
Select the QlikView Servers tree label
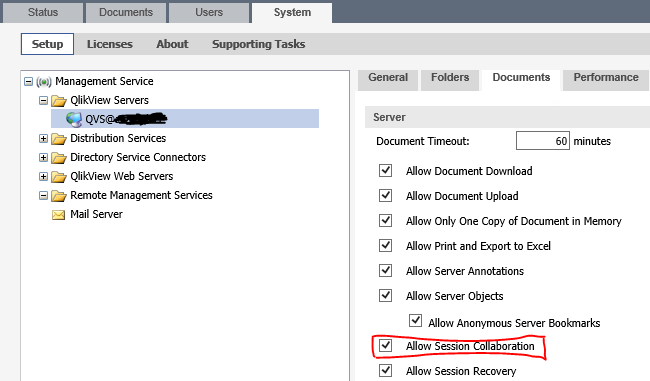point(109,100)
